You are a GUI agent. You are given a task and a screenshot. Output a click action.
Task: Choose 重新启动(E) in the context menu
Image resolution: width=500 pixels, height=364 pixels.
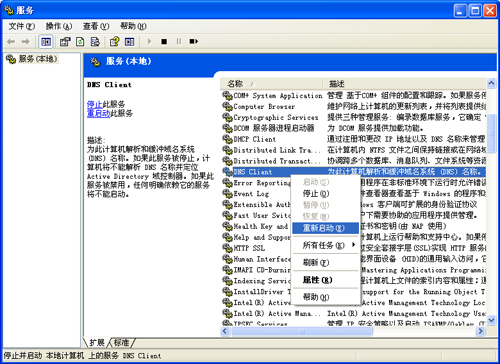coord(326,228)
